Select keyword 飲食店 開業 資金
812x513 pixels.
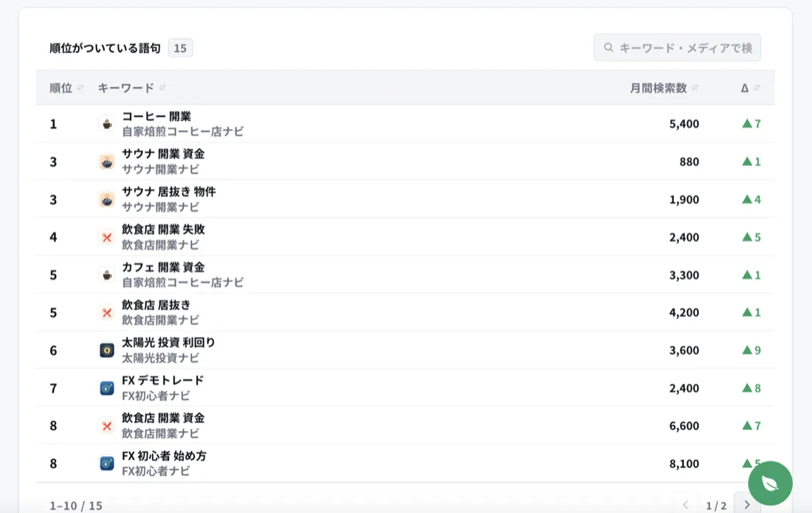point(163,419)
